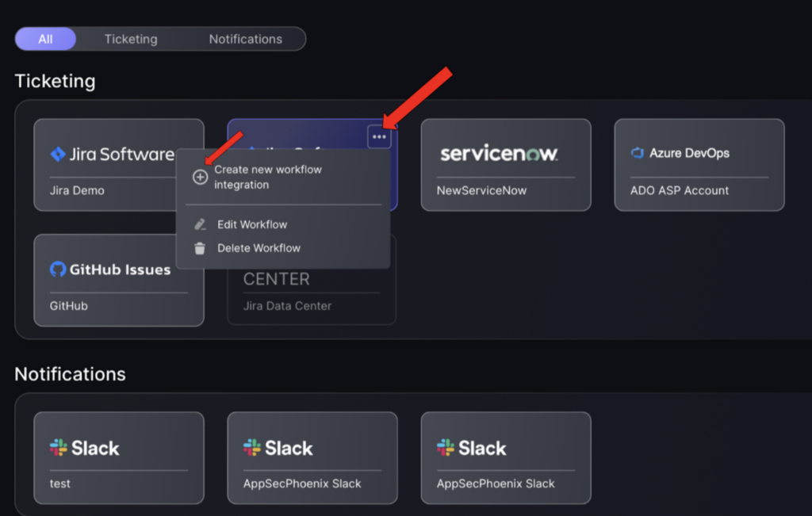This screenshot has height=516, width=812.
Task: Click the Azure DevOps logo icon
Action: 637,153
